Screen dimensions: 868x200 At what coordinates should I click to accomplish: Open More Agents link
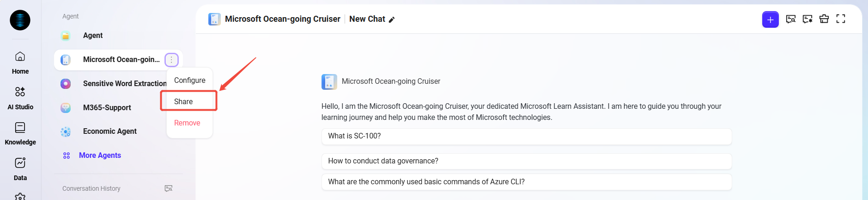pyautogui.click(x=100, y=156)
